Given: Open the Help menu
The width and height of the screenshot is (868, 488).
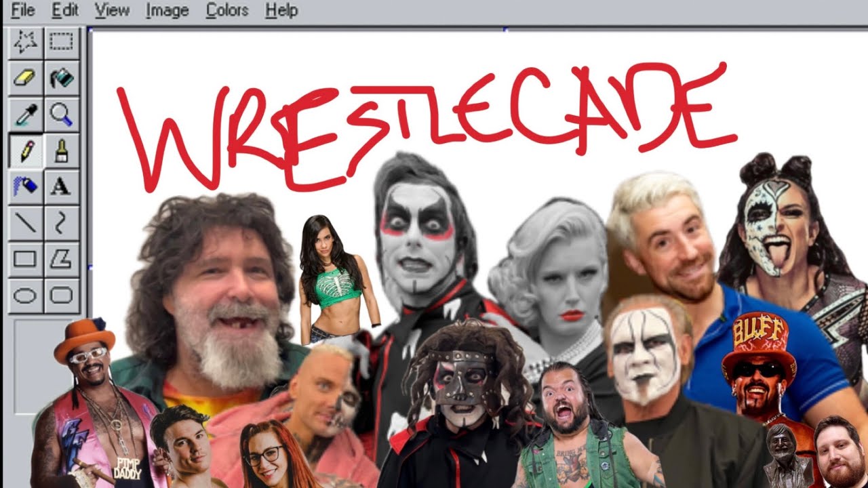Looking at the screenshot, I should click(x=281, y=10).
